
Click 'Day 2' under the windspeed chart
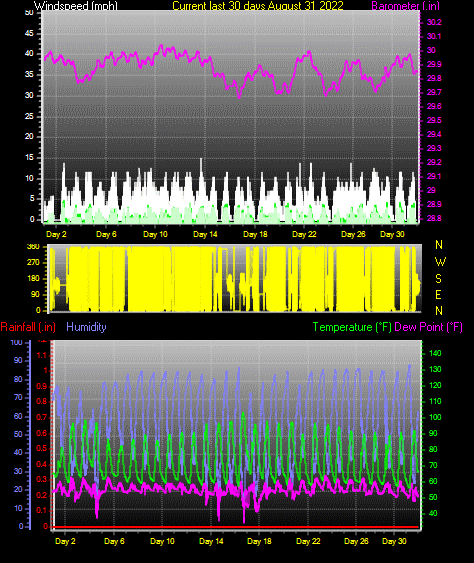(x=56, y=234)
